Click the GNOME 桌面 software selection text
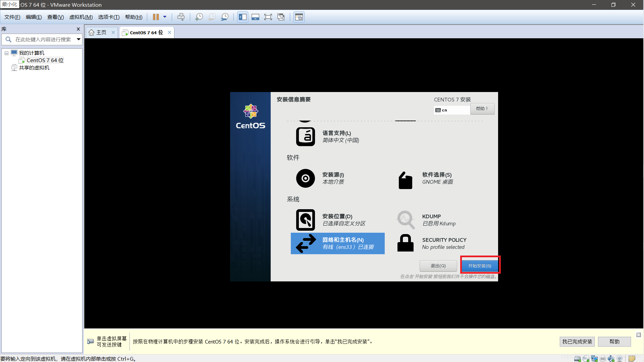This screenshot has height=362, width=644. pos(438,182)
